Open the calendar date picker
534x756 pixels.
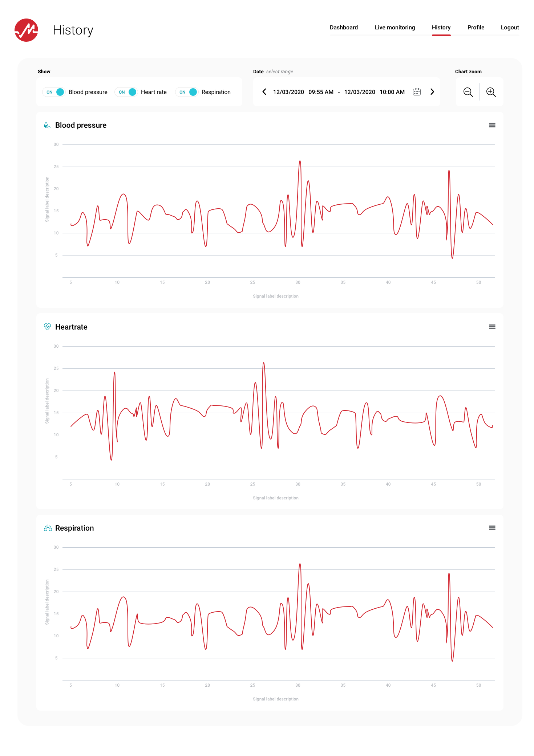point(417,92)
